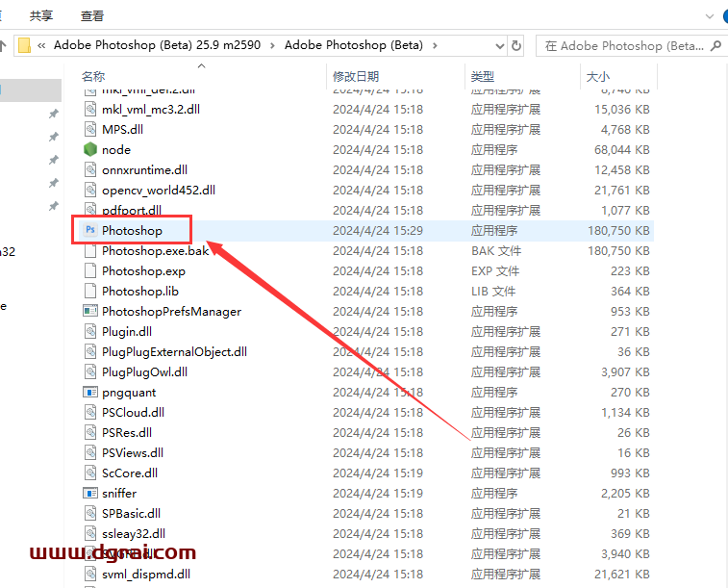Screen dimensions: 728x588
Task: Click the 2,205 KB size of sniffer
Action: click(625, 493)
